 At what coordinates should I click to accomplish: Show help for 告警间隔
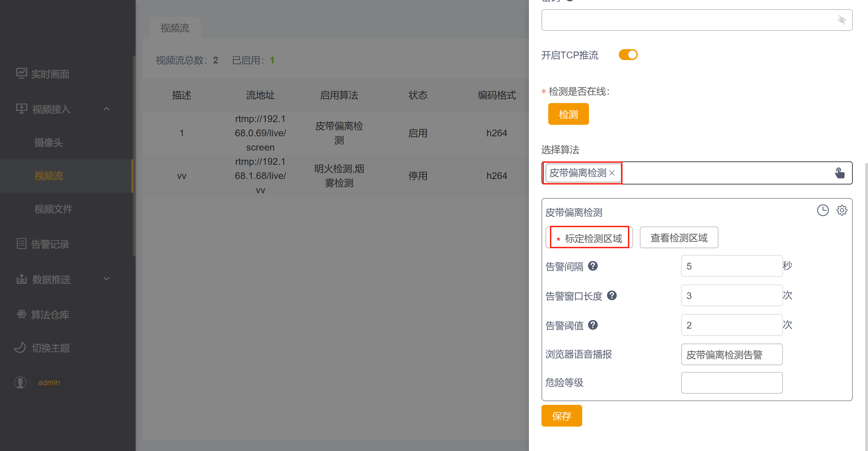pyautogui.click(x=593, y=266)
